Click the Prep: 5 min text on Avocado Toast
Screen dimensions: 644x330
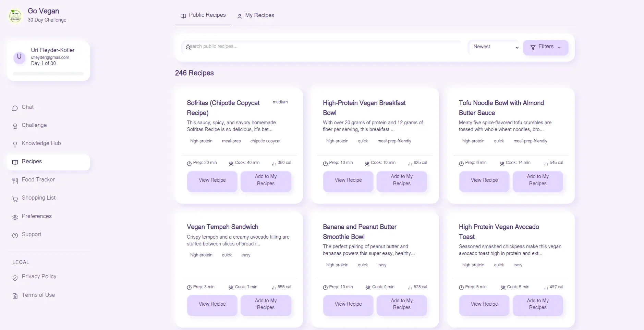coord(476,287)
